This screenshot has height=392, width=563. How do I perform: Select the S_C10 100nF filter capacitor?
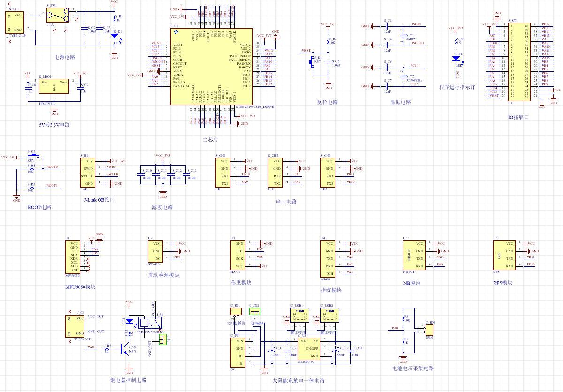(141, 175)
